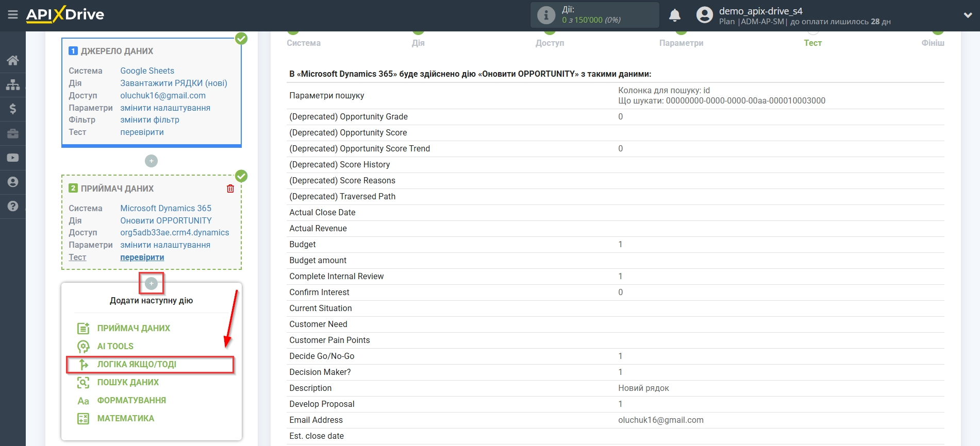Choose ПОШУК ДАНИХ option
980x446 pixels.
[128, 382]
